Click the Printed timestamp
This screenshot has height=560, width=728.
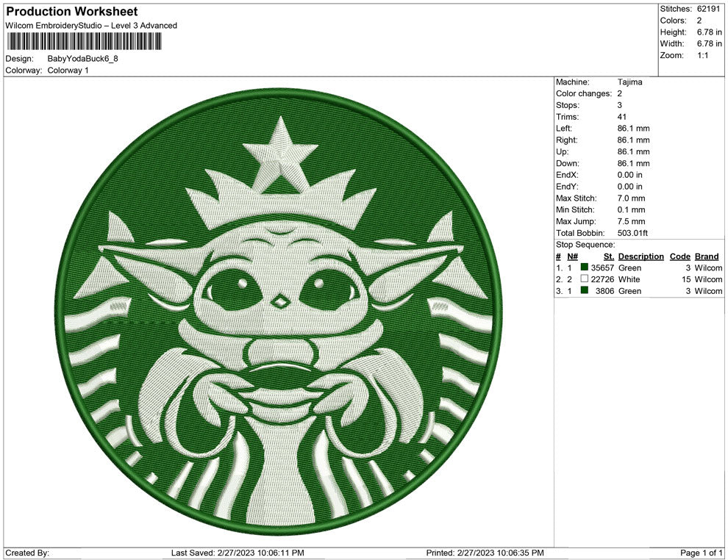coord(485,553)
